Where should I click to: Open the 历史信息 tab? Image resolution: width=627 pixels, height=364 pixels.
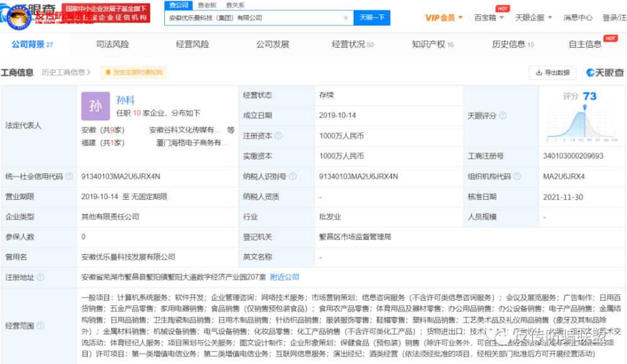point(513,44)
